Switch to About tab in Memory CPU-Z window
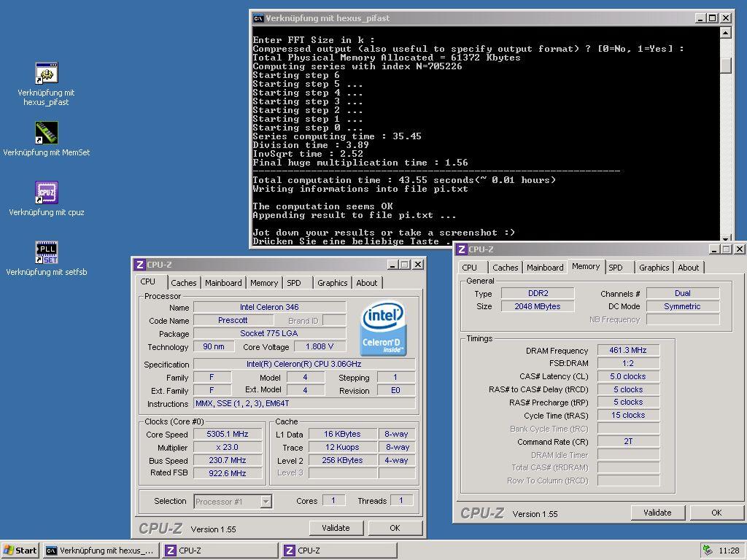Screen dimensions: 747x560 point(689,268)
